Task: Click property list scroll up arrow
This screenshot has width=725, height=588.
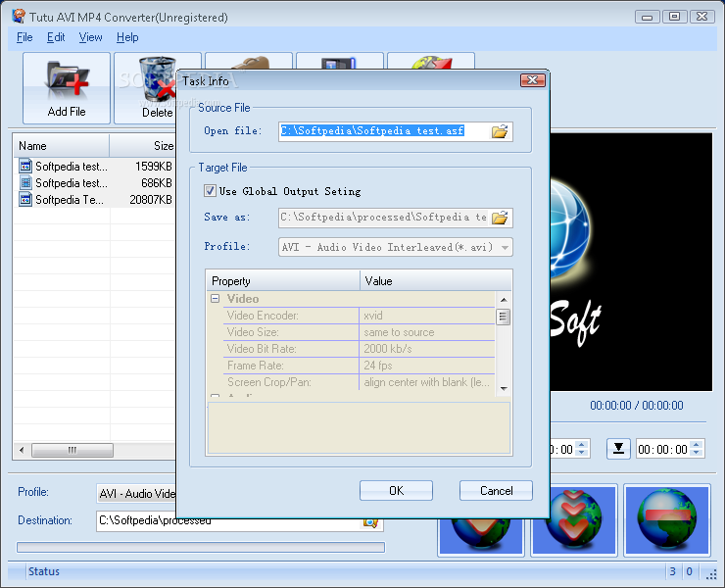Action: click(504, 300)
